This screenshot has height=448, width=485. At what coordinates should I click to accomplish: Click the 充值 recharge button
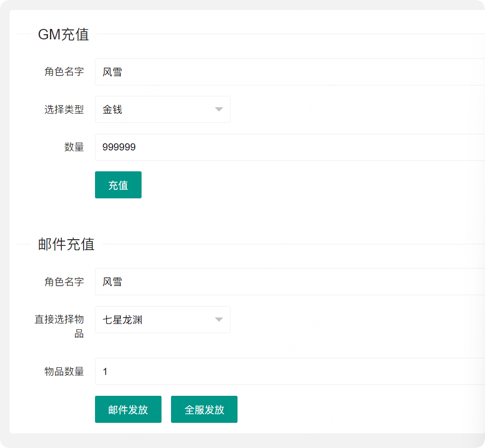[x=118, y=185]
